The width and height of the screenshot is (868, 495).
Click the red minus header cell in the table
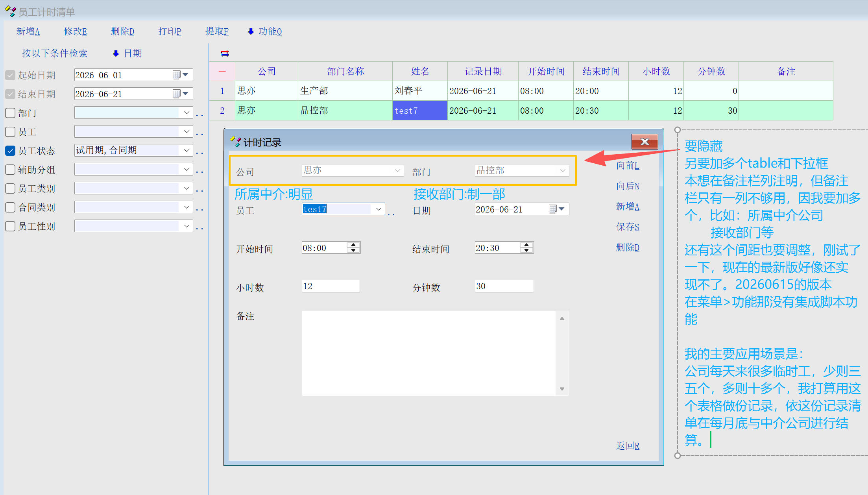point(222,71)
